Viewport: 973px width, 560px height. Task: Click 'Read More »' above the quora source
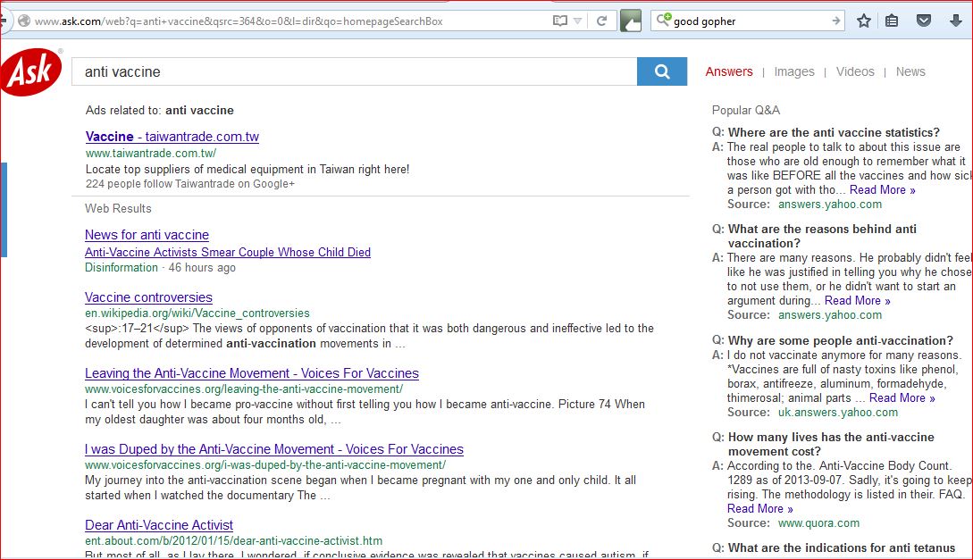(x=759, y=509)
